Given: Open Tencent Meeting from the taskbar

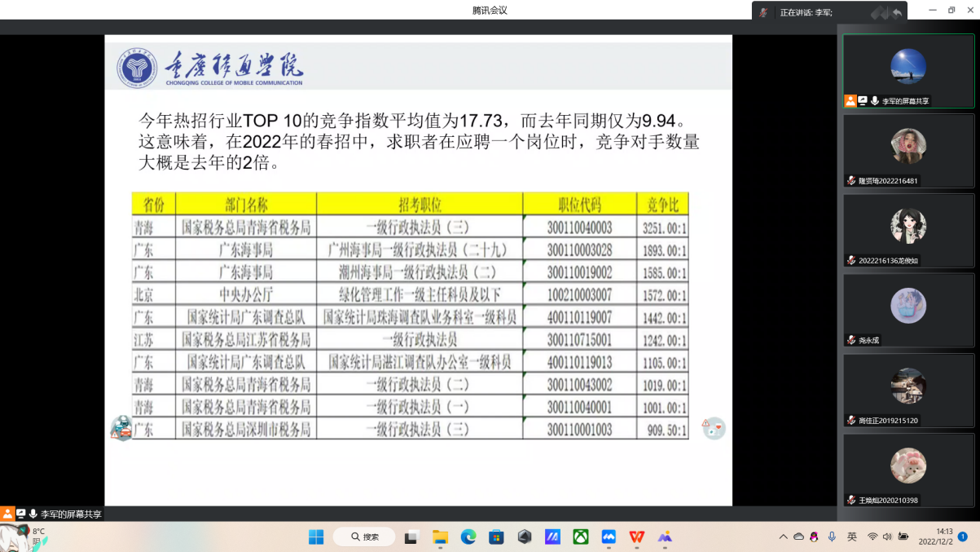Looking at the screenshot, I should tap(609, 537).
